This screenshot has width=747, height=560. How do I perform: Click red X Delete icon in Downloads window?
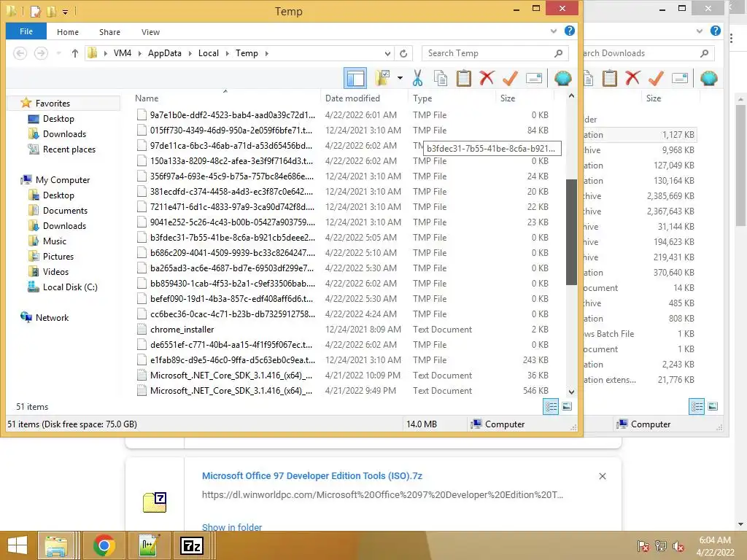(632, 78)
